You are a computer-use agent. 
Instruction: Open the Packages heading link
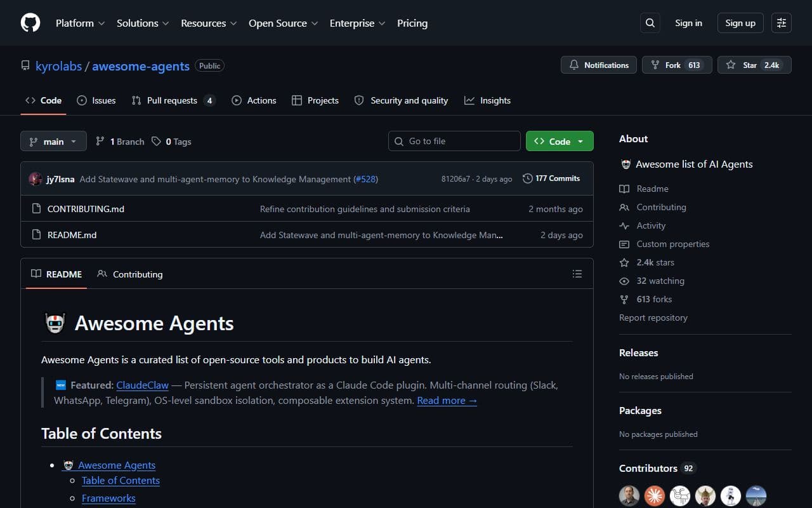tap(640, 410)
